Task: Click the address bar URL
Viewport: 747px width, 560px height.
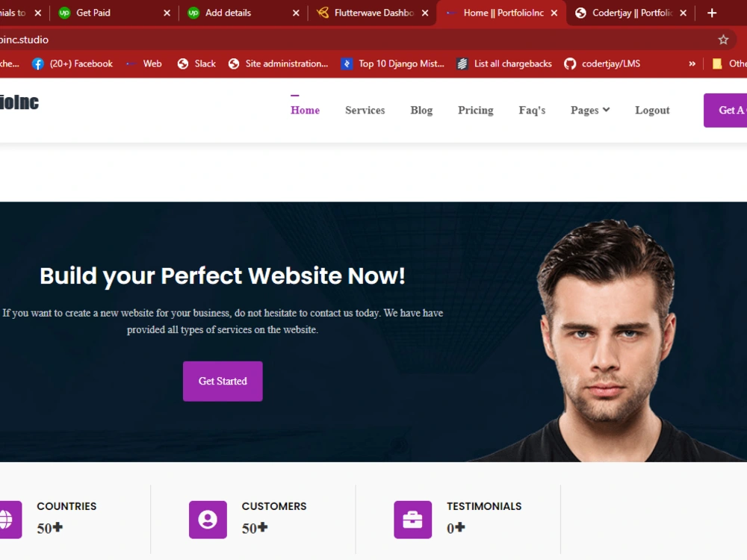Action: 24,40
